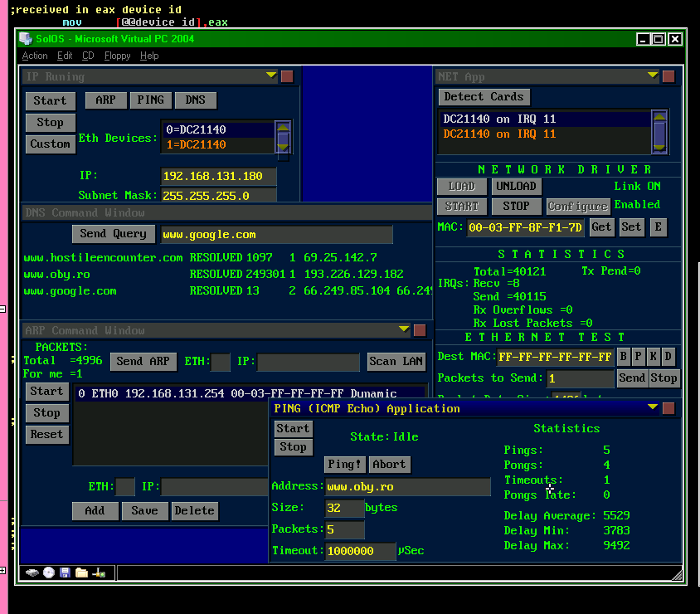Open the CD menu
Image resolution: width=700 pixels, height=614 pixels.
pos(88,56)
